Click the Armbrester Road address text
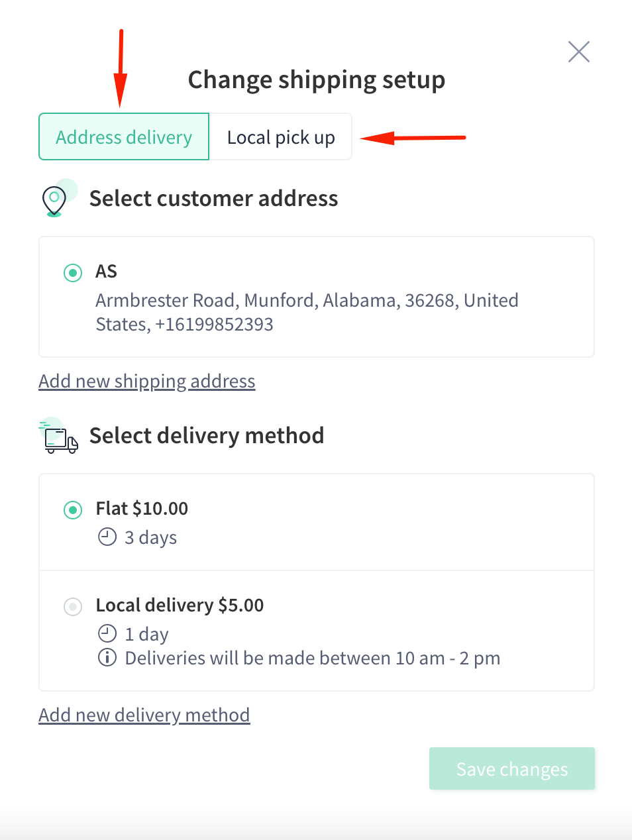This screenshot has height=840, width=632. (307, 312)
